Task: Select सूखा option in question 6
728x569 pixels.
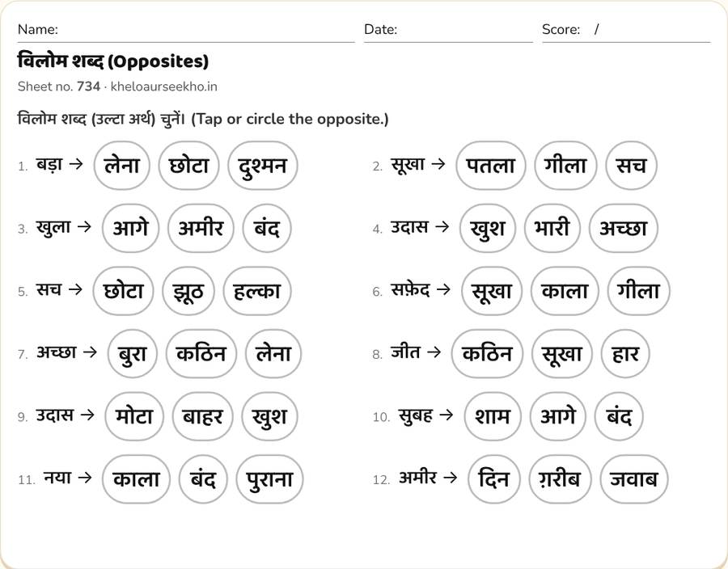Action: click(492, 291)
